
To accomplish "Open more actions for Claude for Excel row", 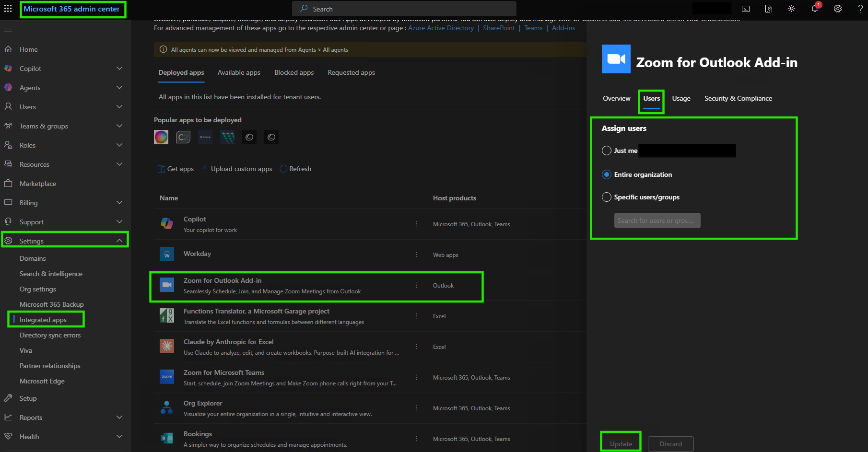I will tap(416, 347).
